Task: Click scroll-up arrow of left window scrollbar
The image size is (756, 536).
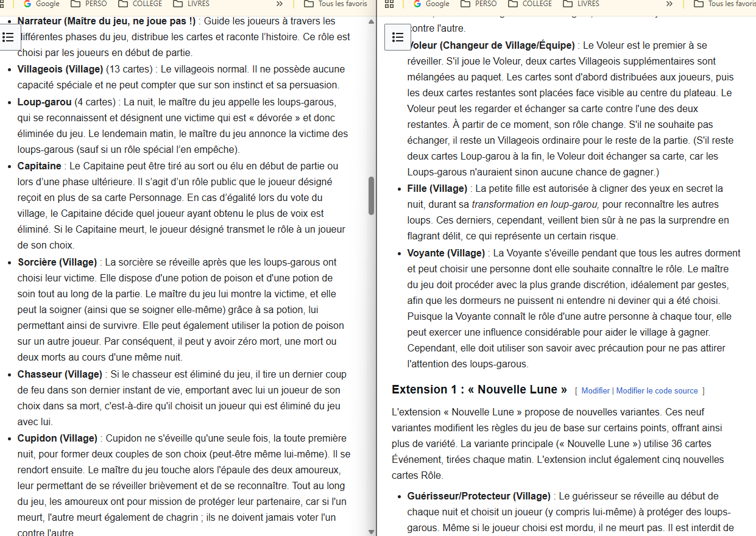Action: click(371, 22)
